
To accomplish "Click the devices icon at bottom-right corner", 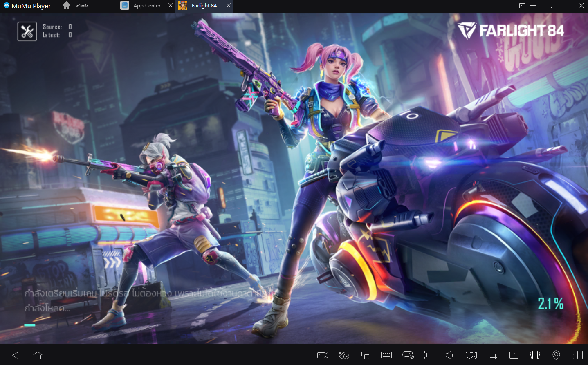I will 577,355.
